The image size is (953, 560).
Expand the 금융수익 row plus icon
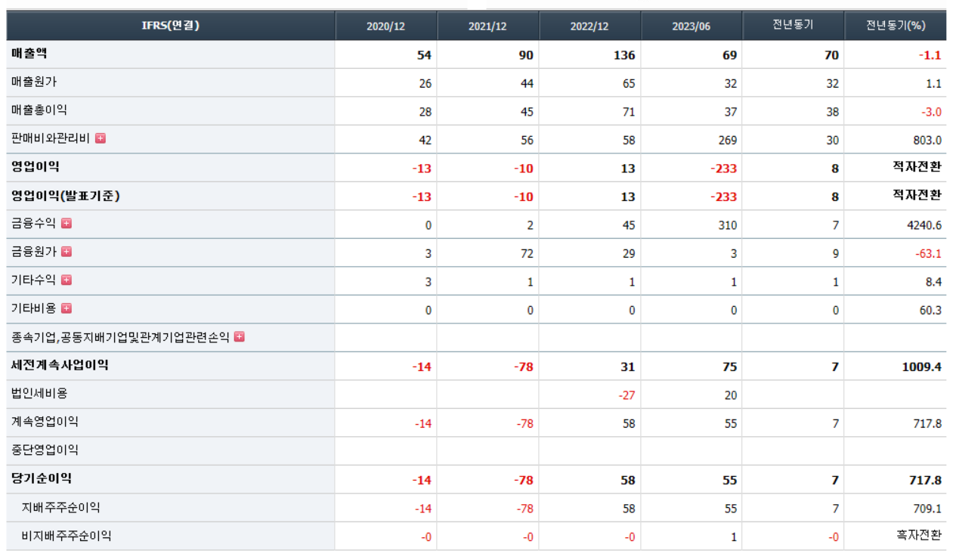click(x=67, y=223)
